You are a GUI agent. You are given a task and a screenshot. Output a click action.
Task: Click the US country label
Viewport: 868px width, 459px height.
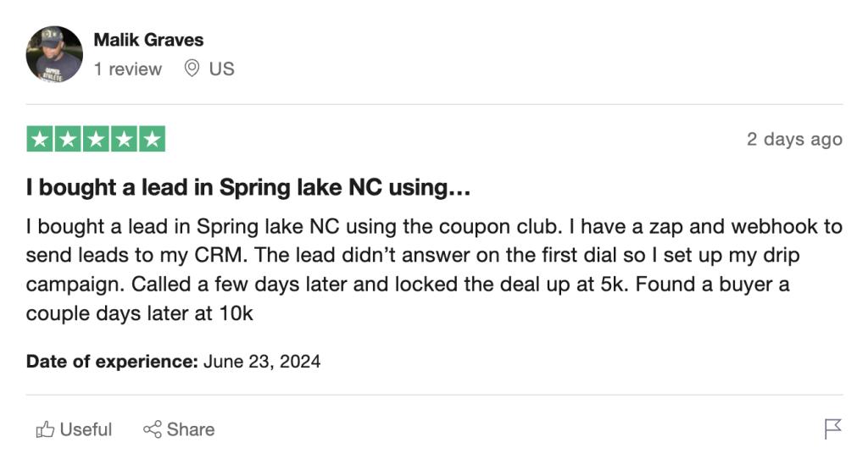(221, 69)
